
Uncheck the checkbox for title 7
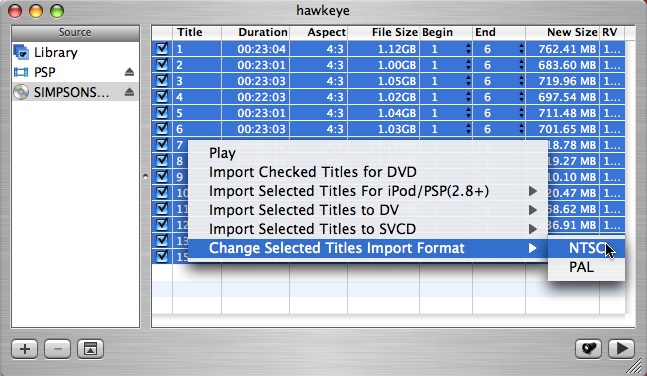click(162, 145)
